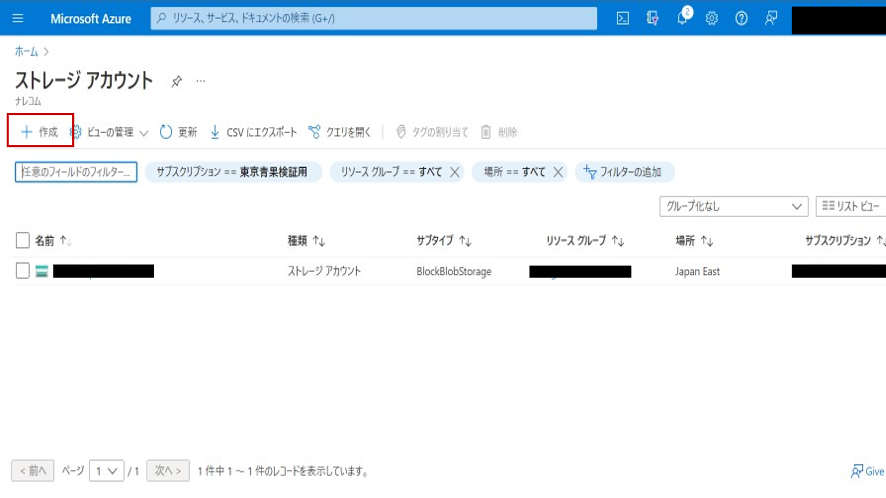Toggle select-all checkbox in header
This screenshot has height=498, width=886.
[x=23, y=240]
